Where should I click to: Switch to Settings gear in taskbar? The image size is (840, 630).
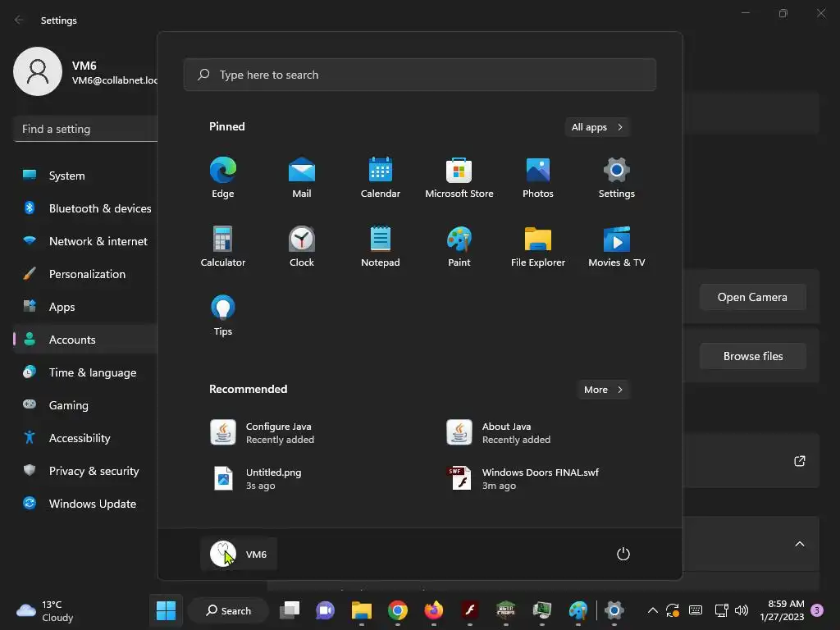pyautogui.click(x=614, y=610)
